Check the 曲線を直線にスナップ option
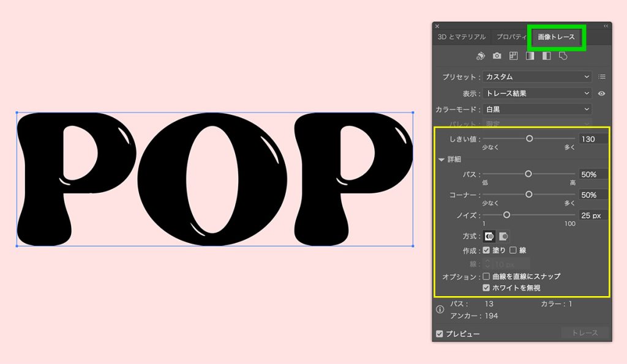627x364 pixels. pos(485,277)
